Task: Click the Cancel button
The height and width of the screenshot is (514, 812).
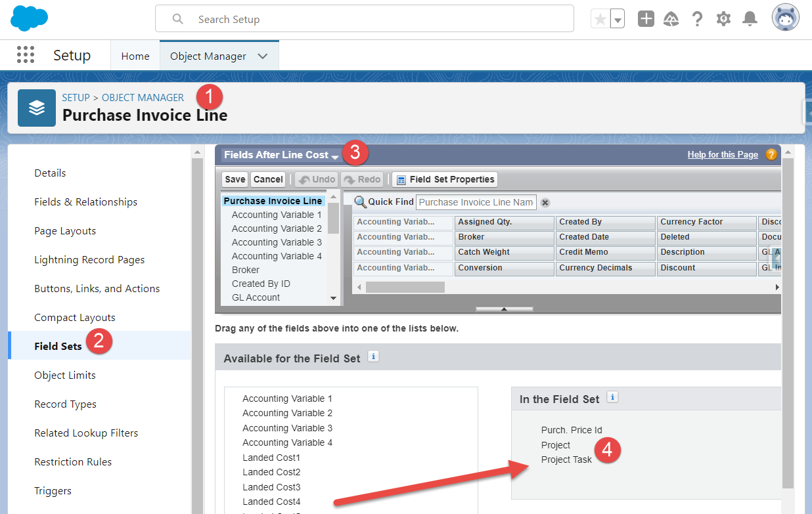Action: pos(268,179)
